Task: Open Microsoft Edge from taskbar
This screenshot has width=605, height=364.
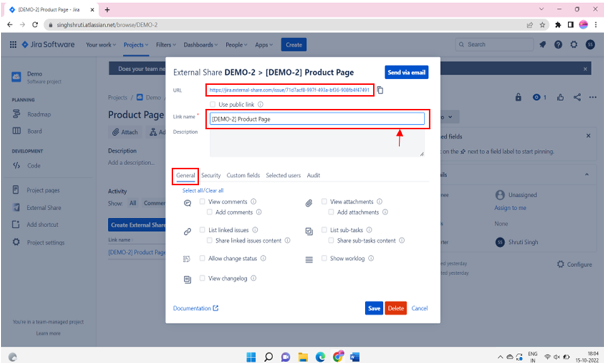Action: click(x=321, y=357)
